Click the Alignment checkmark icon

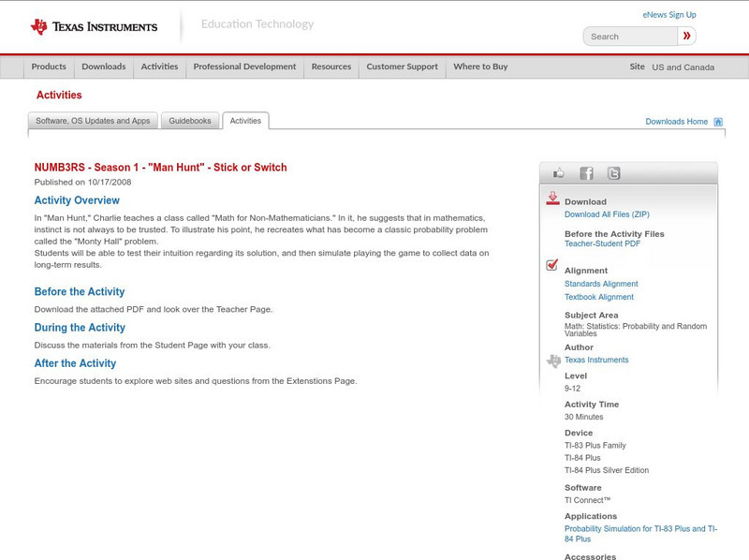(552, 264)
